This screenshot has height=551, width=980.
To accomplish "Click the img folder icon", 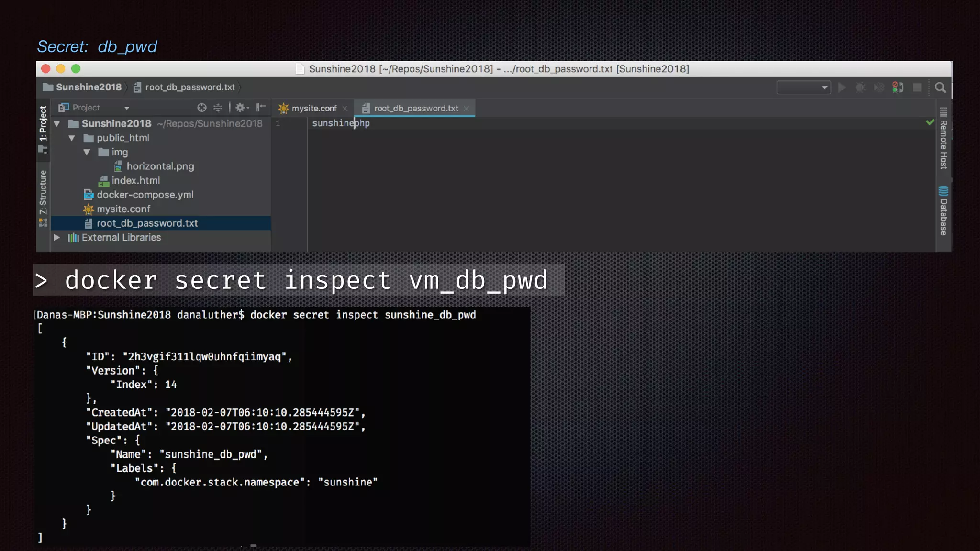I will [x=103, y=153].
